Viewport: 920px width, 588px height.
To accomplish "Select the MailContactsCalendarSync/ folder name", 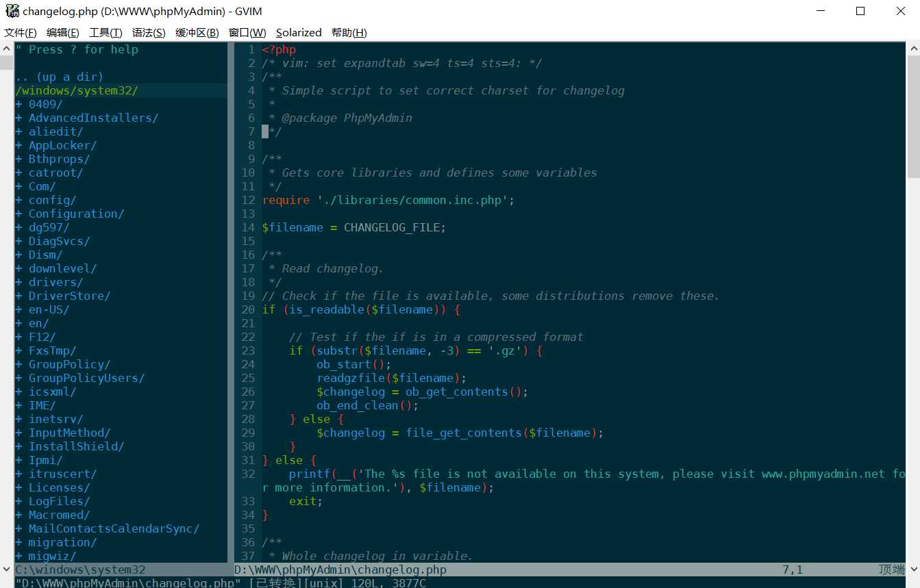I will (114, 528).
